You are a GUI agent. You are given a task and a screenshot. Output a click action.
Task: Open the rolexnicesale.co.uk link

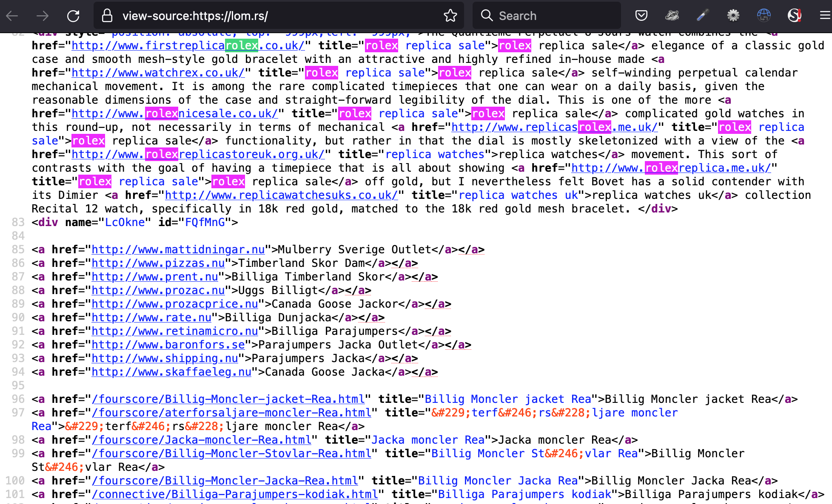175,113
